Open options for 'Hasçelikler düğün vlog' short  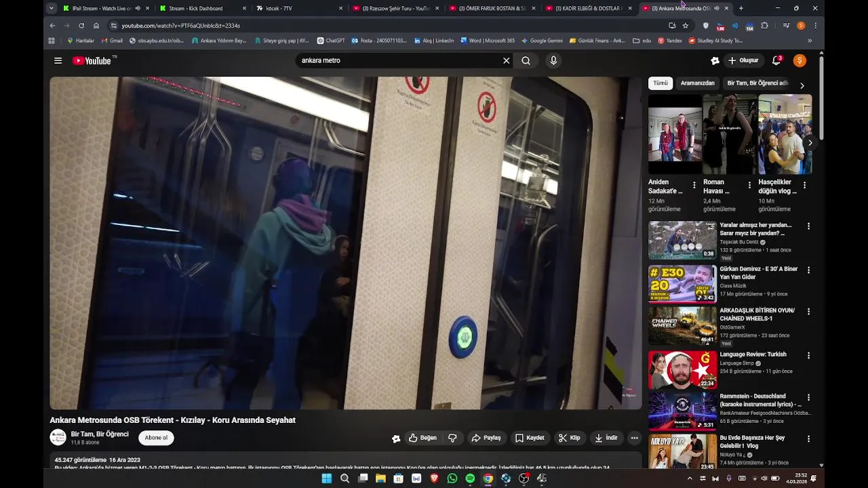tap(804, 185)
